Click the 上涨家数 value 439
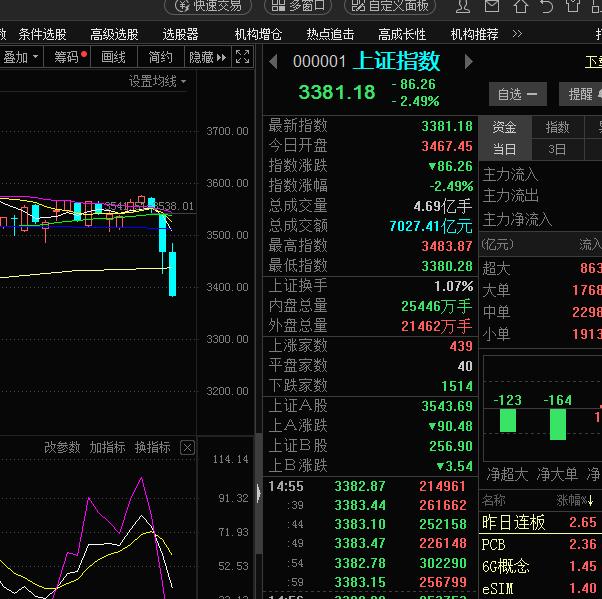 pyautogui.click(x=461, y=346)
